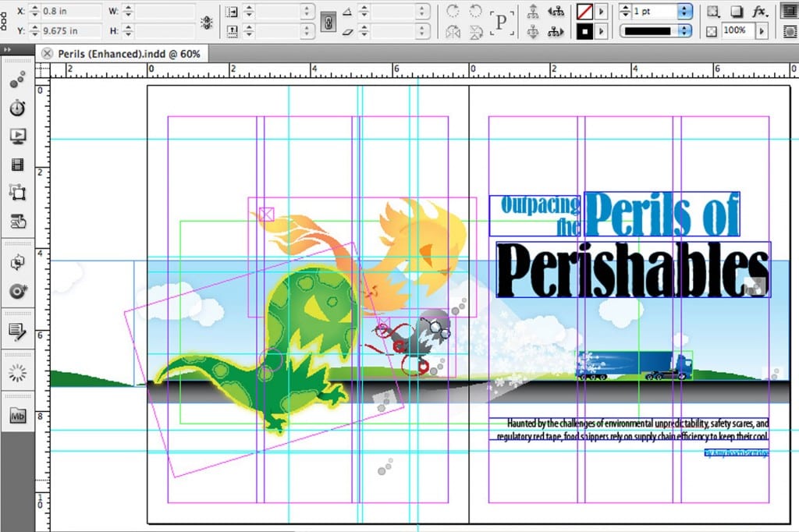Viewport: 799px width, 532px height.
Task: Close the Perils (Enhanced).indd document tab
Action: coord(47,53)
